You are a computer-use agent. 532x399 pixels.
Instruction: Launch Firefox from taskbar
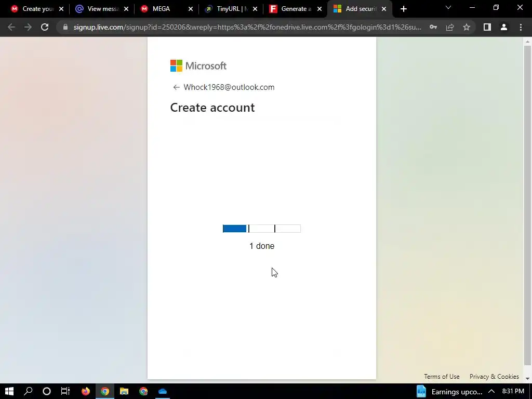[x=86, y=391]
